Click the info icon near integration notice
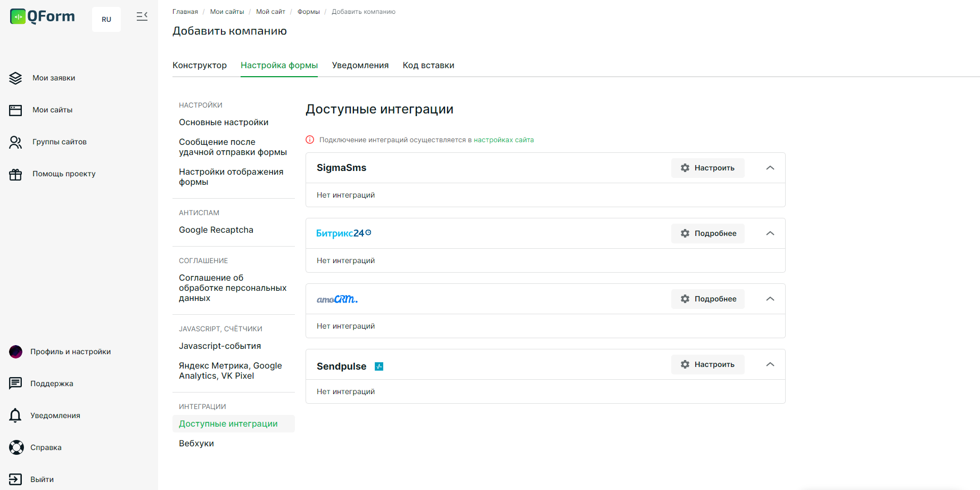980x490 pixels. (x=310, y=140)
